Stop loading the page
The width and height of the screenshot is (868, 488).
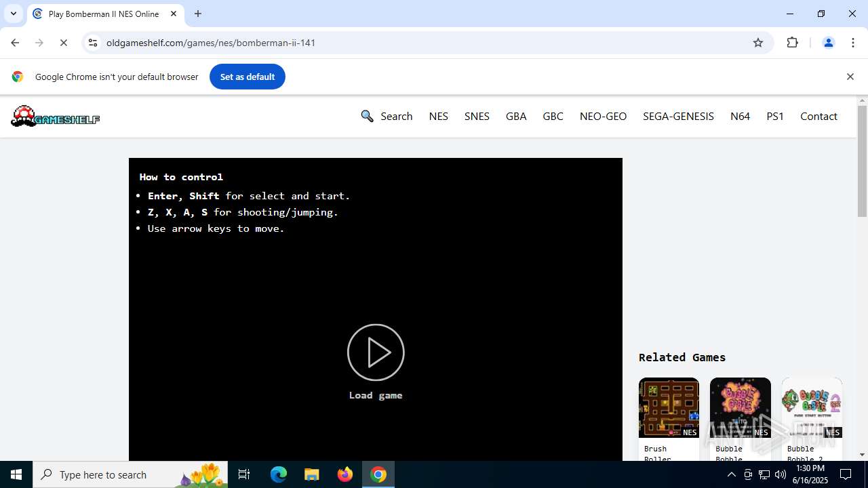point(64,43)
